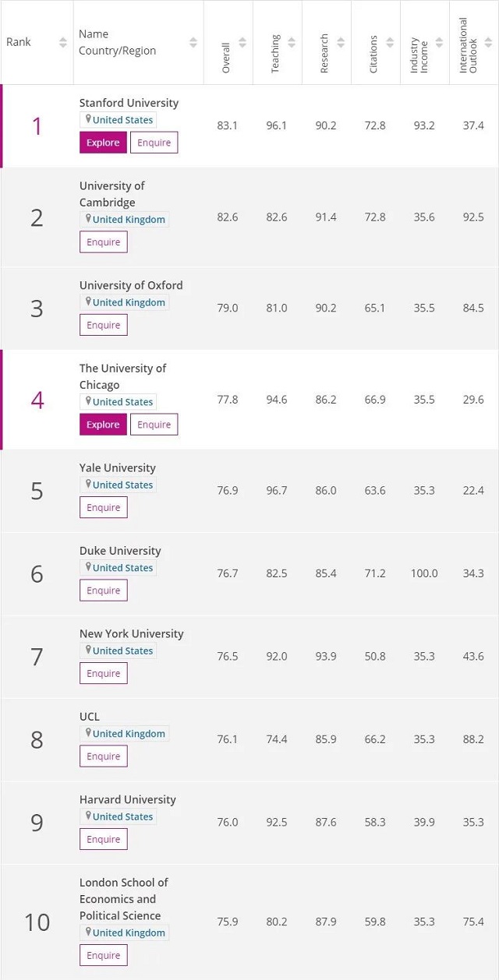The image size is (499, 980).
Task: Sort by Name Country/Region column
Action: [192, 43]
